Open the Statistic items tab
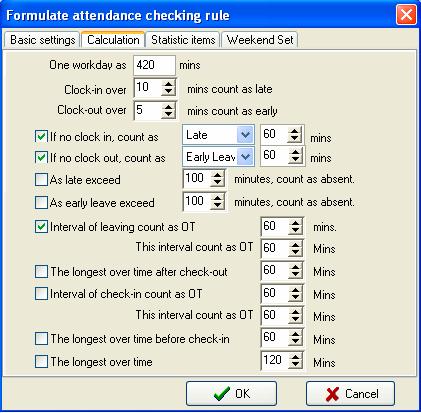Image resolution: width=421 pixels, height=413 pixels. (183, 40)
